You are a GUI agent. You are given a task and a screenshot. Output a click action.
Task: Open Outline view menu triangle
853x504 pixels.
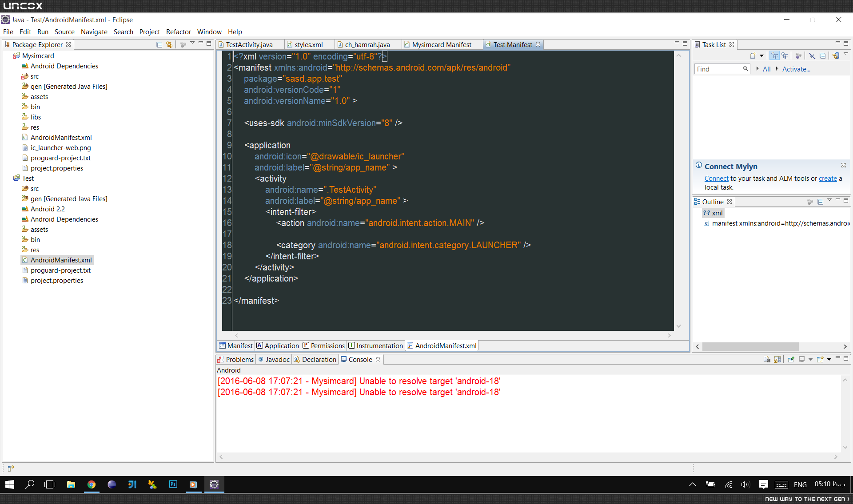tap(829, 200)
